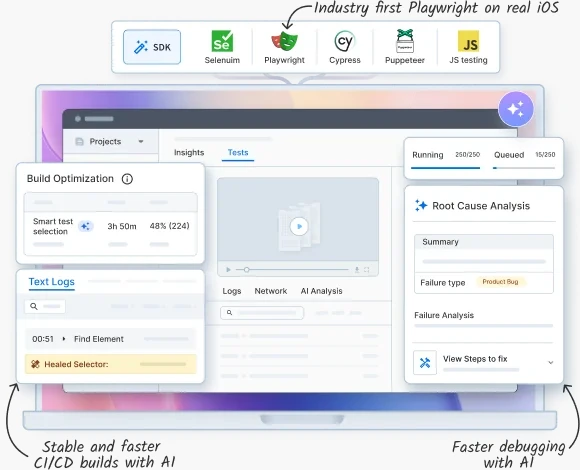This screenshot has height=470, width=580.
Task: Expand the Projects dropdown arrow
Action: tap(141, 142)
